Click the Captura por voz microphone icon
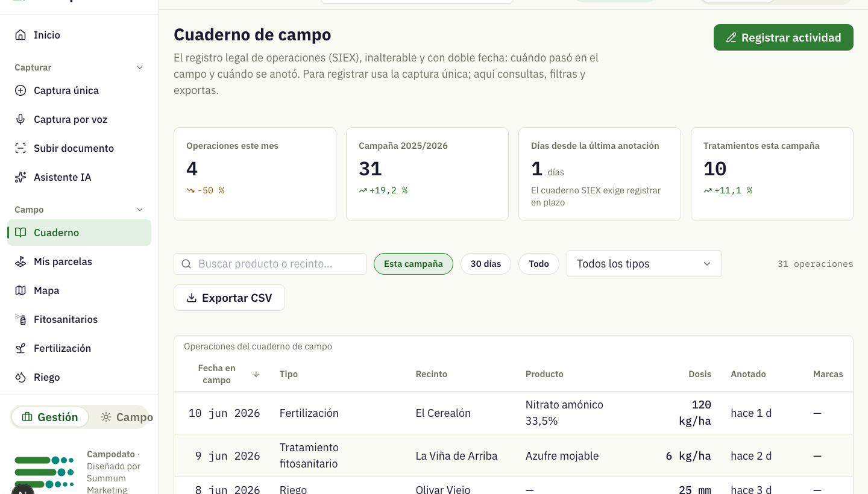Screen dimensions: 868x494 (x=20, y=119)
